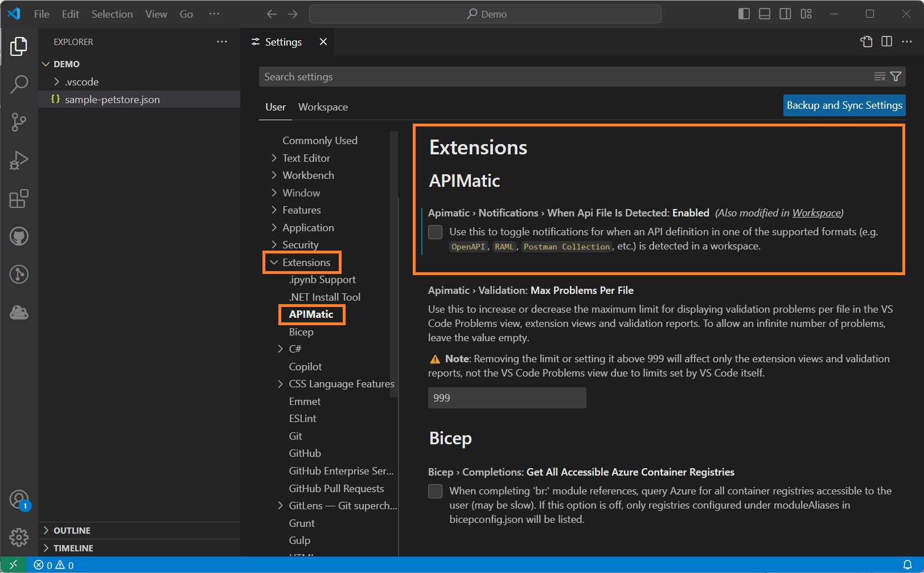Split the editor to the right
Screen dimensions: 924x573
(x=886, y=42)
